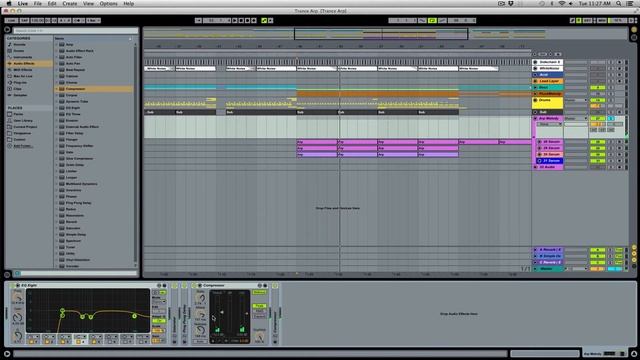Viewport: 640px width, 360px height.
Task: Toggle the Arp Melody track activator
Action: coord(597,118)
